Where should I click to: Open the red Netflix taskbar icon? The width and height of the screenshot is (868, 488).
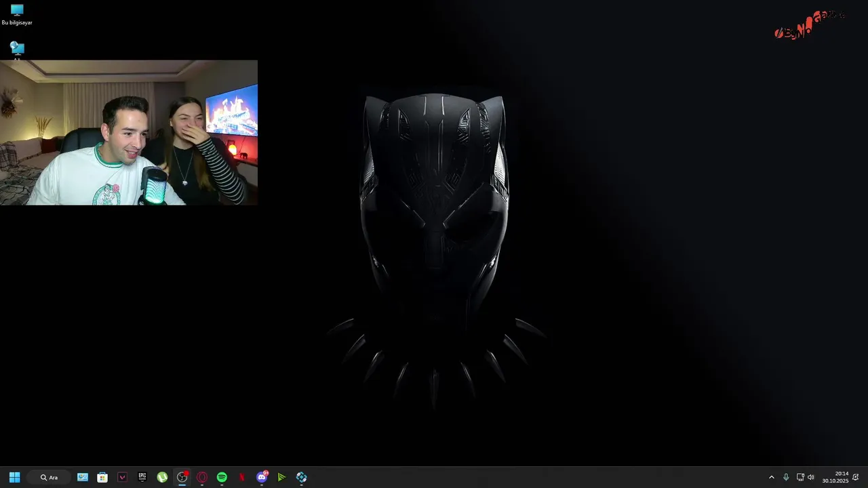242,477
